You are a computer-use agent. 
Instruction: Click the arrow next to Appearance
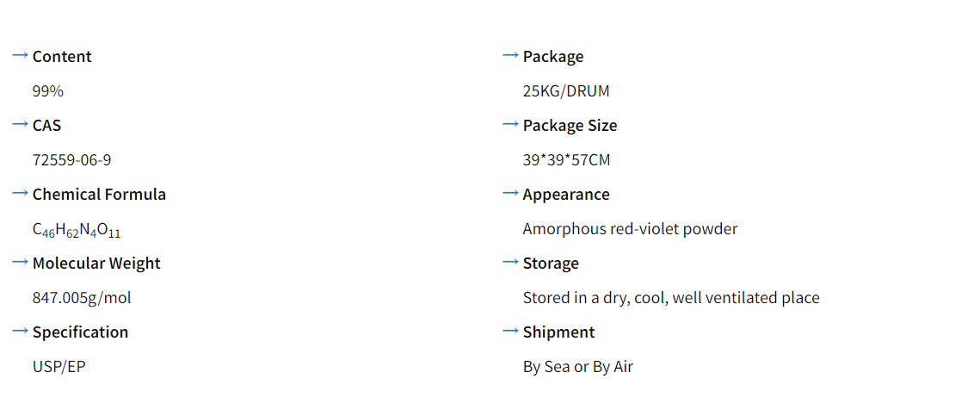(x=511, y=193)
